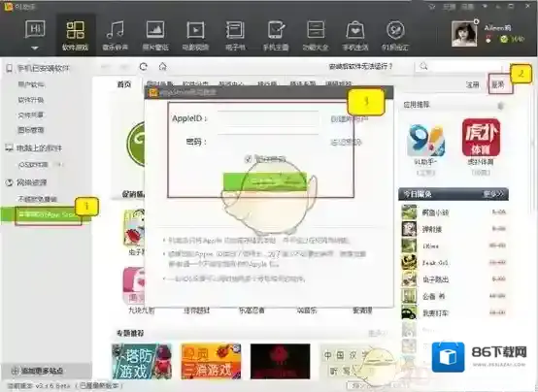
Task: Open the iMine row in free list
Action: click(454, 245)
